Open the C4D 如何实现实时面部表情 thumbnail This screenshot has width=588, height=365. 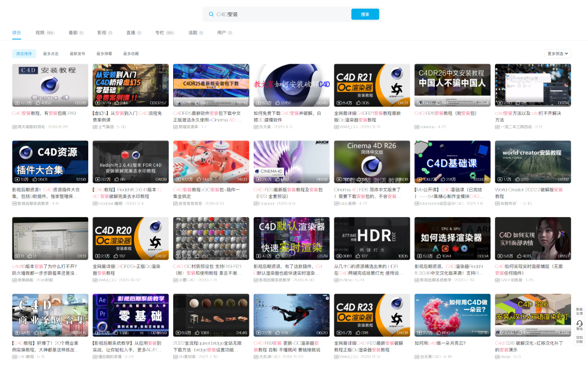(x=533, y=238)
